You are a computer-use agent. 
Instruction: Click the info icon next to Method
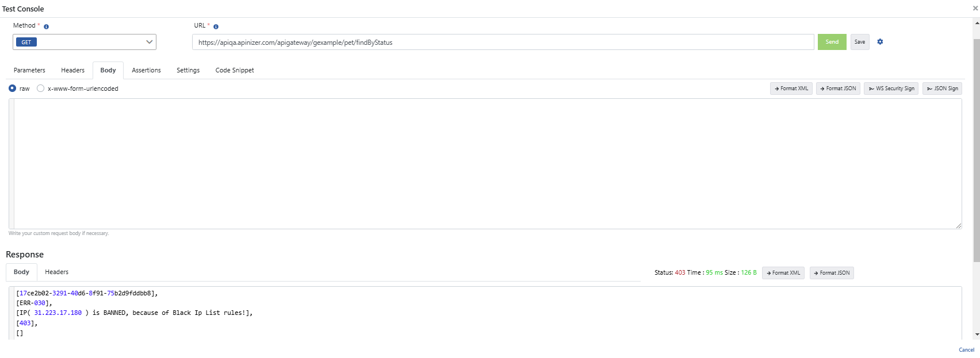pyautogui.click(x=46, y=27)
